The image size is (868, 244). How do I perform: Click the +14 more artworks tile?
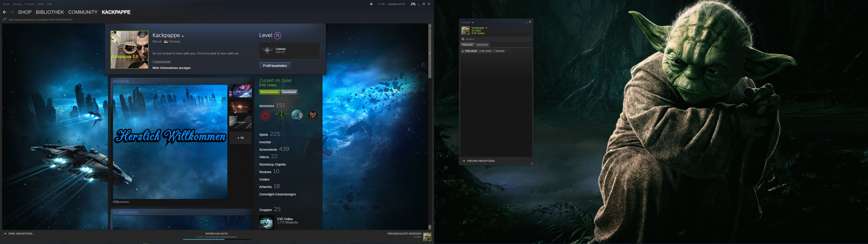[x=241, y=138]
